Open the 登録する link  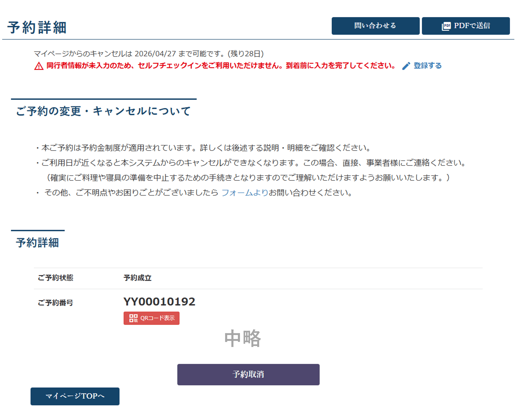(x=427, y=66)
